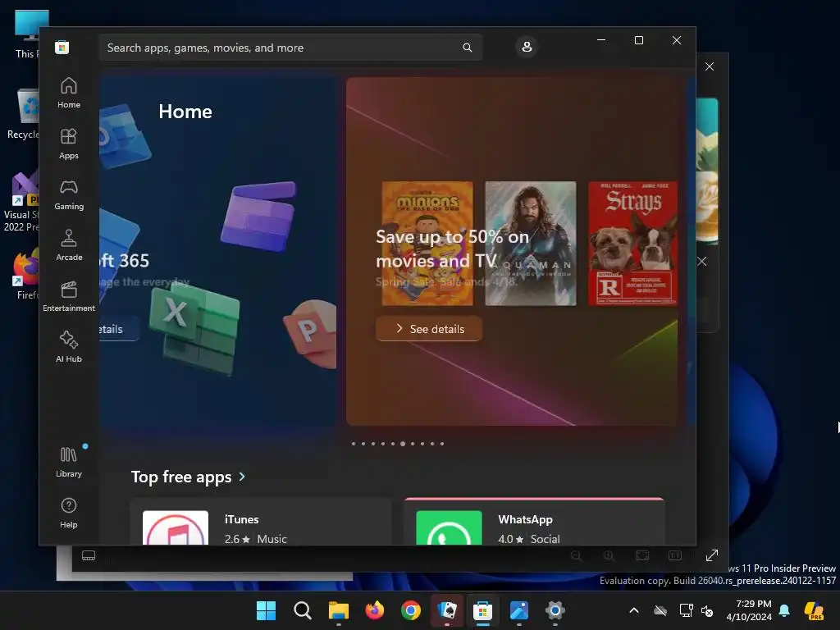Viewport: 840px width, 630px height.
Task: Expand Top free apps list
Action: click(x=242, y=477)
